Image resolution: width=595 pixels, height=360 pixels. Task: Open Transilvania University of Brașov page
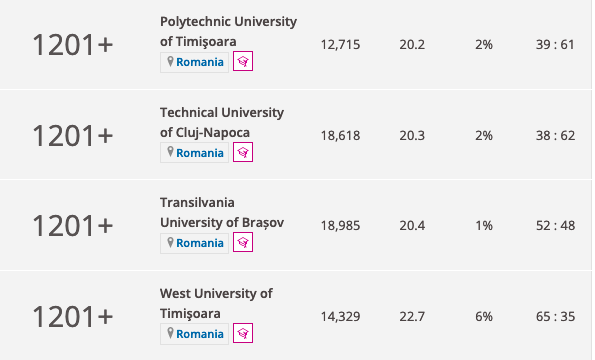[222, 212]
